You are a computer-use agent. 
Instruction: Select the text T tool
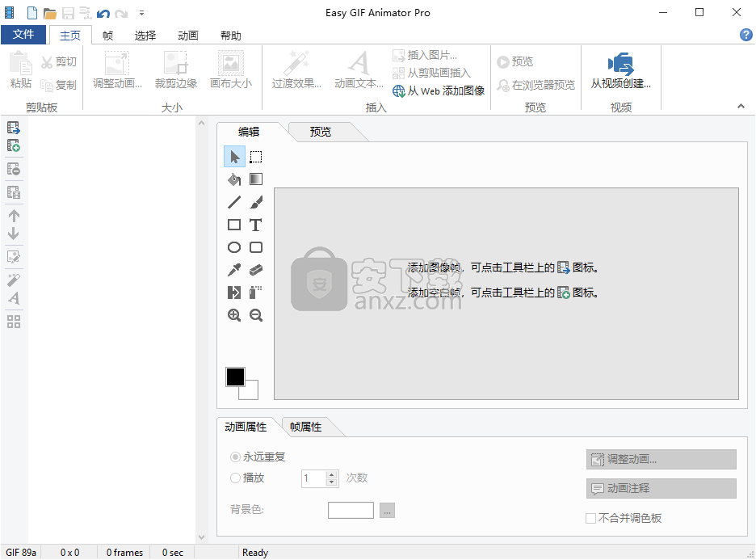pos(256,225)
